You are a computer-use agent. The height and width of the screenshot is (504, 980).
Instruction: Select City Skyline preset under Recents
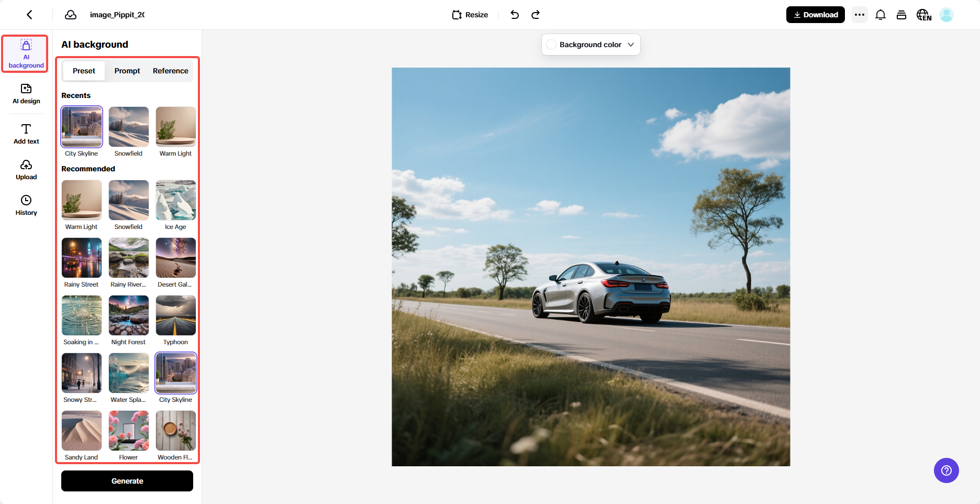pos(82,127)
